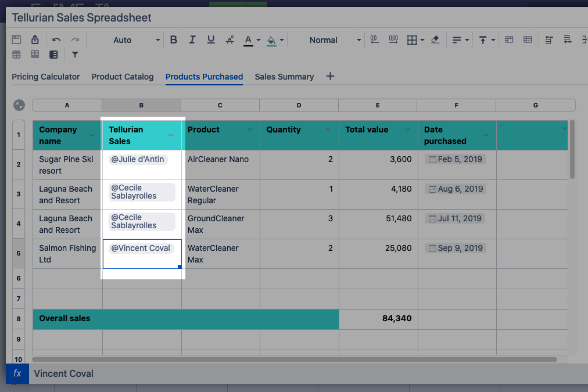Open the filter tool
The height and width of the screenshot is (392, 588).
click(76, 54)
